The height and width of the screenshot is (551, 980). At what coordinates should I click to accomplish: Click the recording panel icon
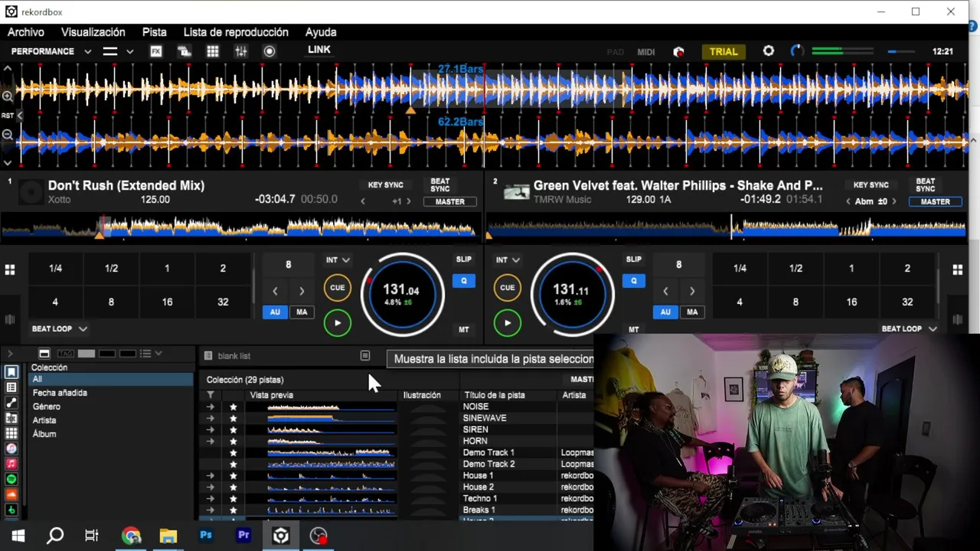(x=269, y=51)
